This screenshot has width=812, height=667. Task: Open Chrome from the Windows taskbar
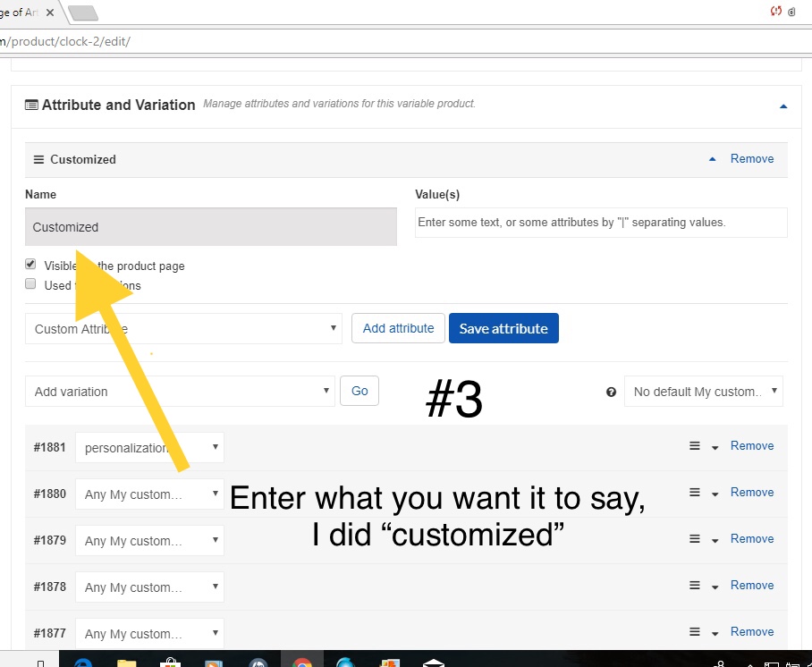(x=302, y=661)
